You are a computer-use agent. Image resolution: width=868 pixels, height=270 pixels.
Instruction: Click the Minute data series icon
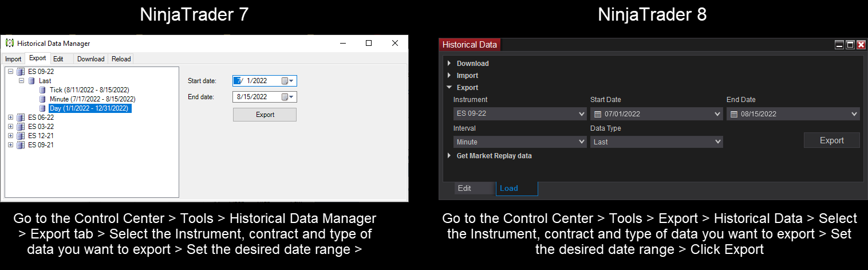43,99
